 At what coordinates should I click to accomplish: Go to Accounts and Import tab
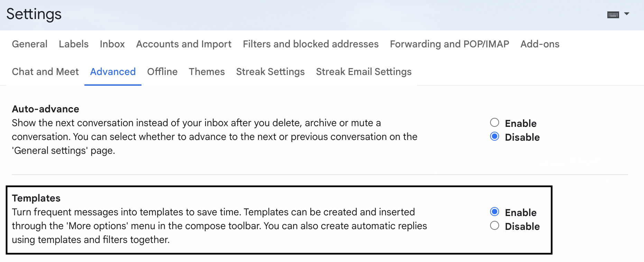tap(184, 44)
